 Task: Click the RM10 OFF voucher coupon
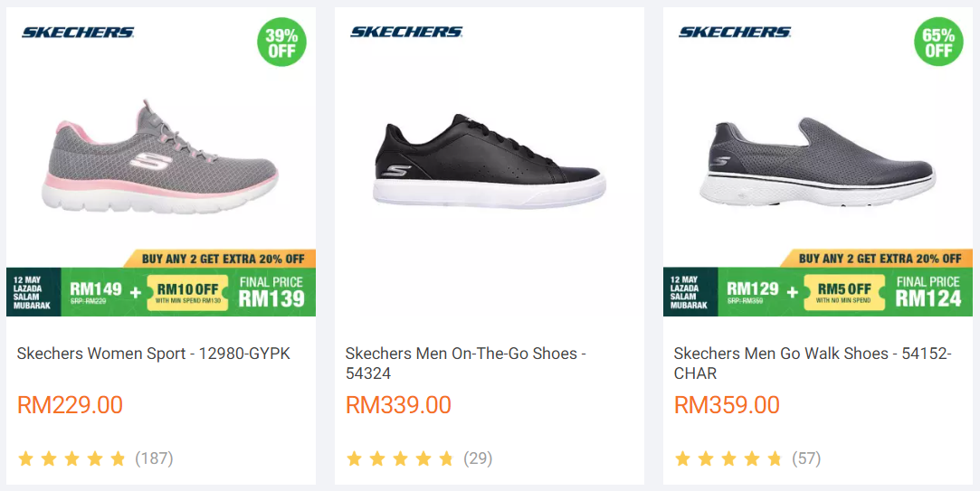[x=187, y=292]
